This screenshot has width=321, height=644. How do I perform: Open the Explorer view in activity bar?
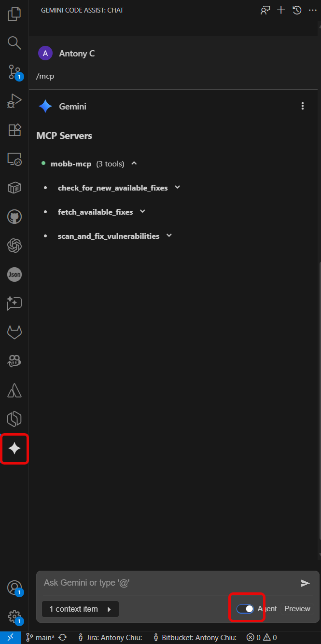click(x=14, y=14)
